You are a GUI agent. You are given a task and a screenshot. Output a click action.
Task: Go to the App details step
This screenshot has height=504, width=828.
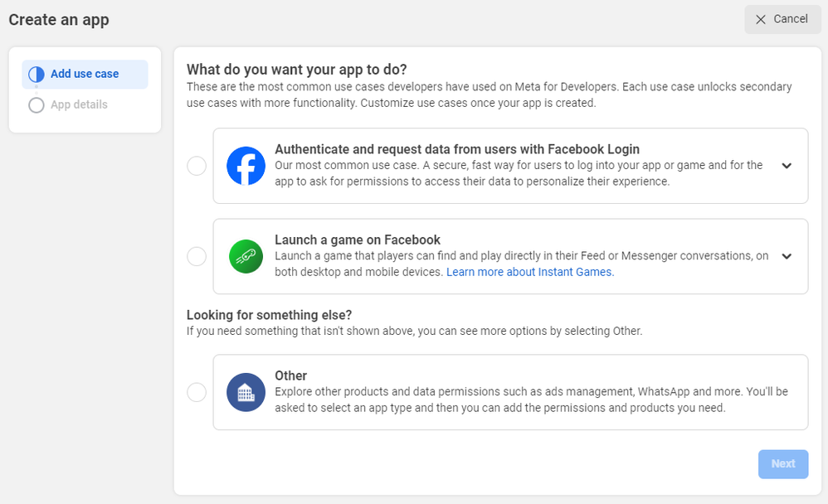pyautogui.click(x=79, y=104)
